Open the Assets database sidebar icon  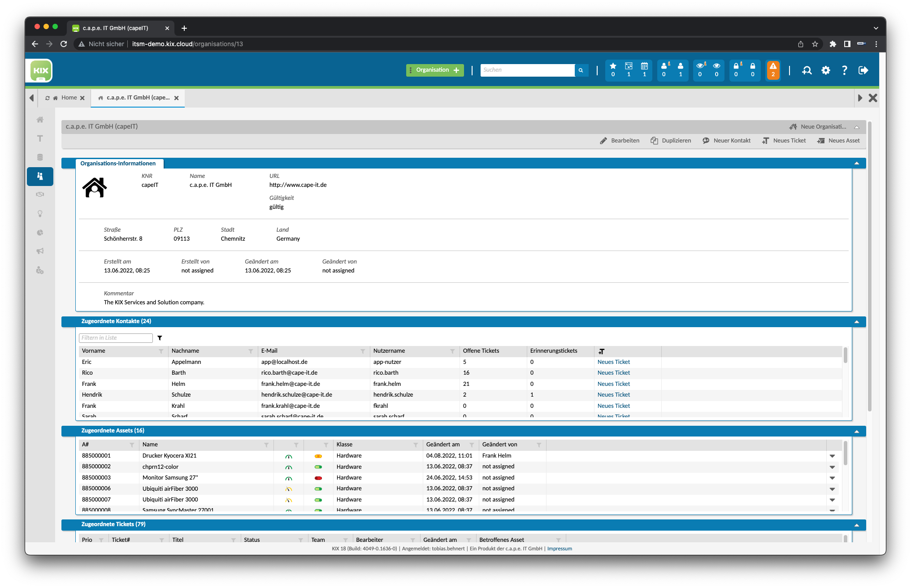coord(40,157)
